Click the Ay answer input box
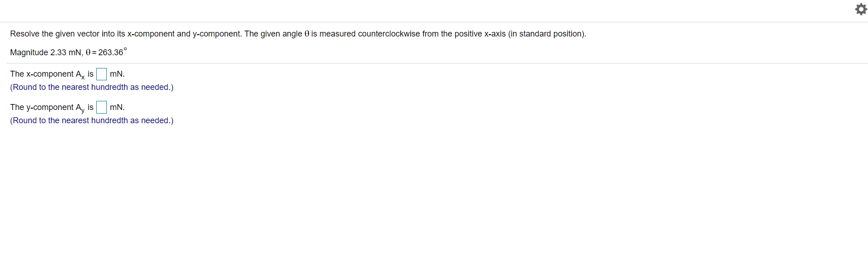The image size is (868, 277). [101, 107]
